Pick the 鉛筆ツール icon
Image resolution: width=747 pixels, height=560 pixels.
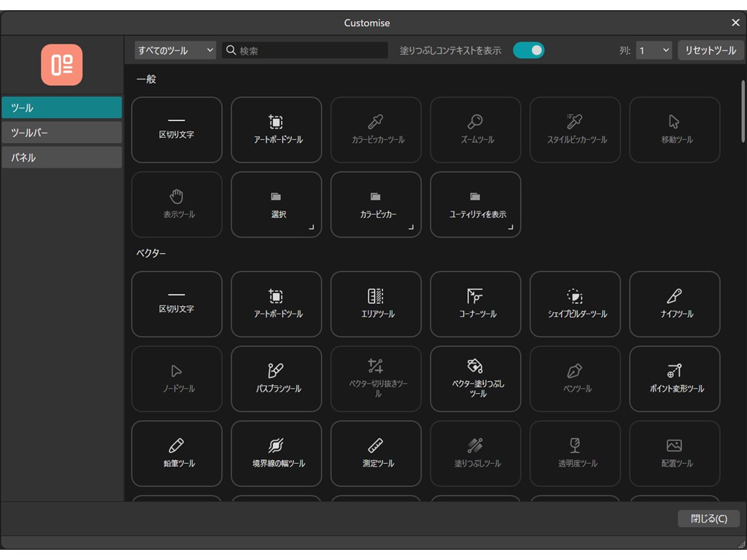click(177, 446)
